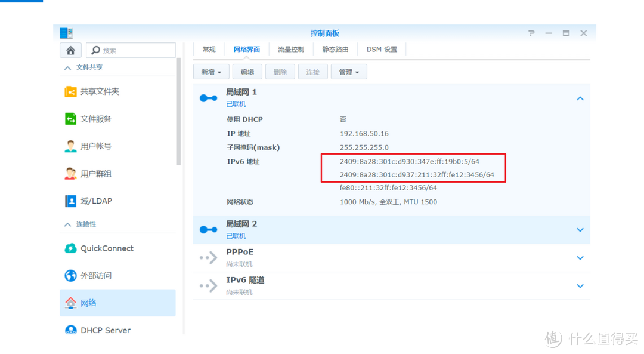Click the 编辑 button

click(x=247, y=72)
